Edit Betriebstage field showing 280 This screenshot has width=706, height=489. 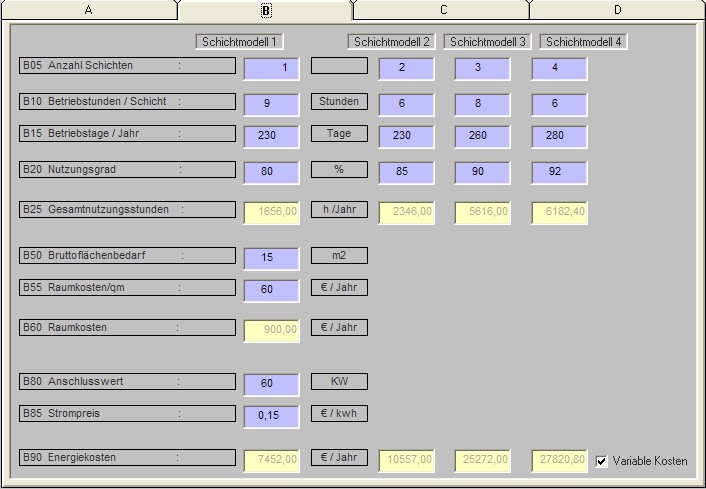point(559,136)
